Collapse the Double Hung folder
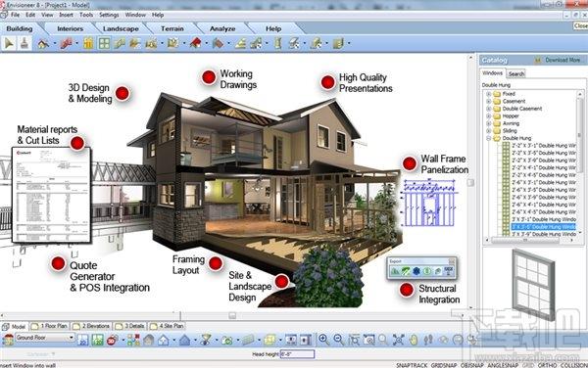Image resolution: width=588 pixels, height=368 pixels. point(489,138)
